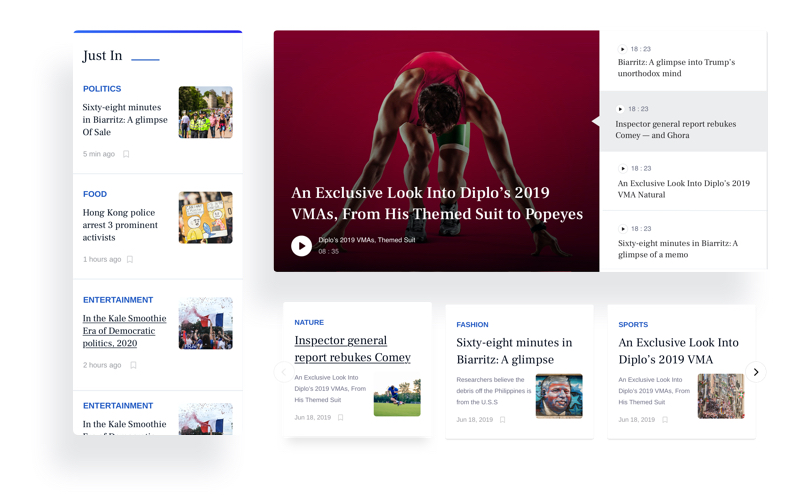Play the featured Diplo VMAs video
The image size is (798, 498).
pyautogui.click(x=301, y=246)
